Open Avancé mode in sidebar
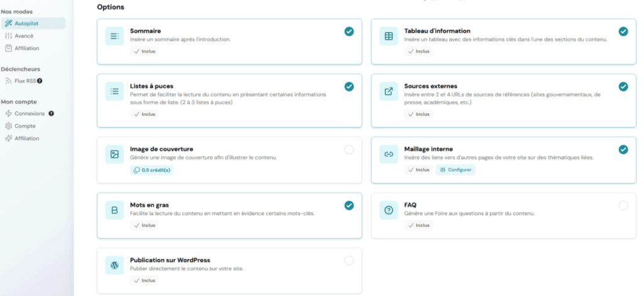Viewport: 644px width, 296px height. tap(19, 36)
